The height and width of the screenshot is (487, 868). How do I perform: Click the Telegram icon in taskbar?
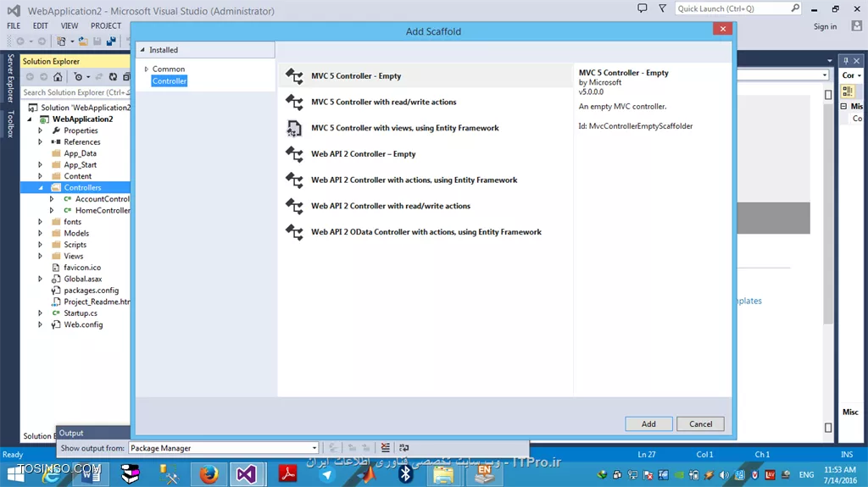[326, 475]
